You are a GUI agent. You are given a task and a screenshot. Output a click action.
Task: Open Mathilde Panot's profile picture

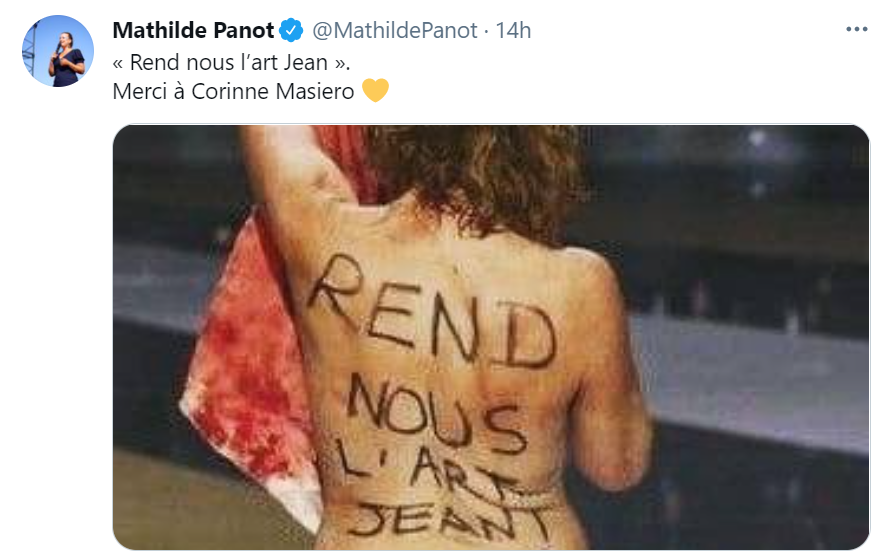(x=58, y=51)
